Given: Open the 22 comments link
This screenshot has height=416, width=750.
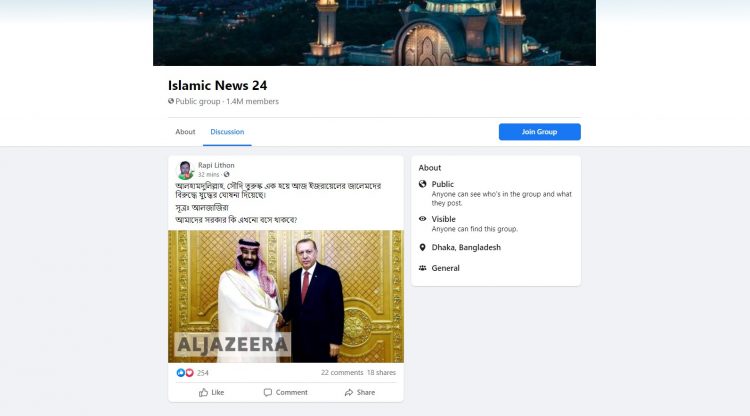Looking at the screenshot, I should coord(342,372).
